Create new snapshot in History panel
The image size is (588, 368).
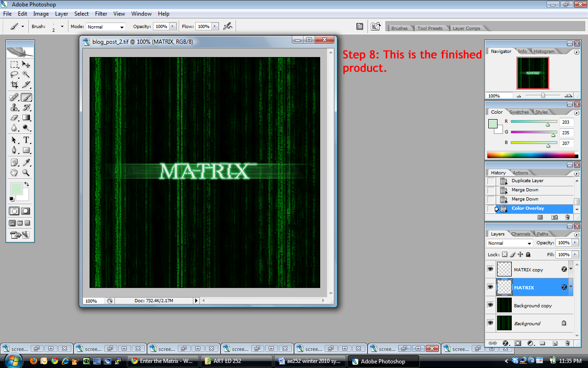click(554, 217)
